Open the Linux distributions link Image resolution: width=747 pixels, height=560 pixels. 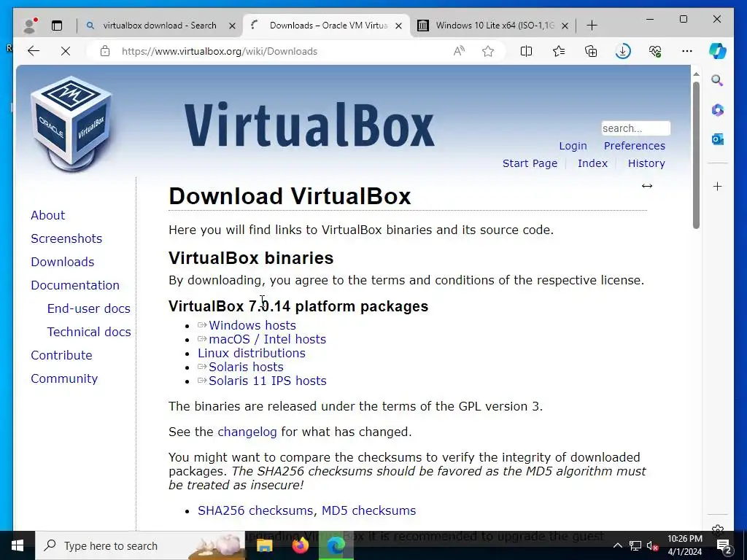pos(252,353)
